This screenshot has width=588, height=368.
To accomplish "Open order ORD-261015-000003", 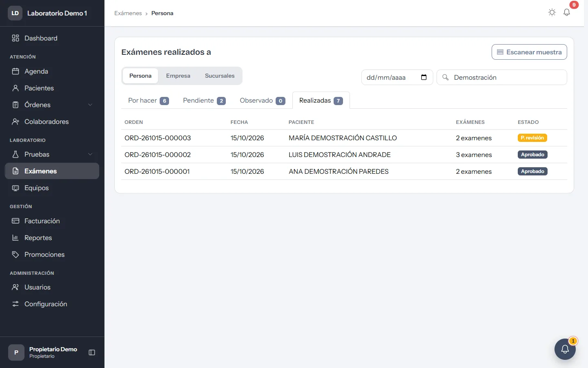I will [x=158, y=138].
